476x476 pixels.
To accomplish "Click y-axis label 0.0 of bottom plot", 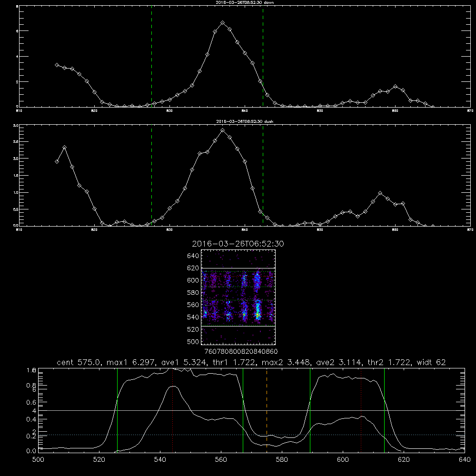I will coord(31,451).
